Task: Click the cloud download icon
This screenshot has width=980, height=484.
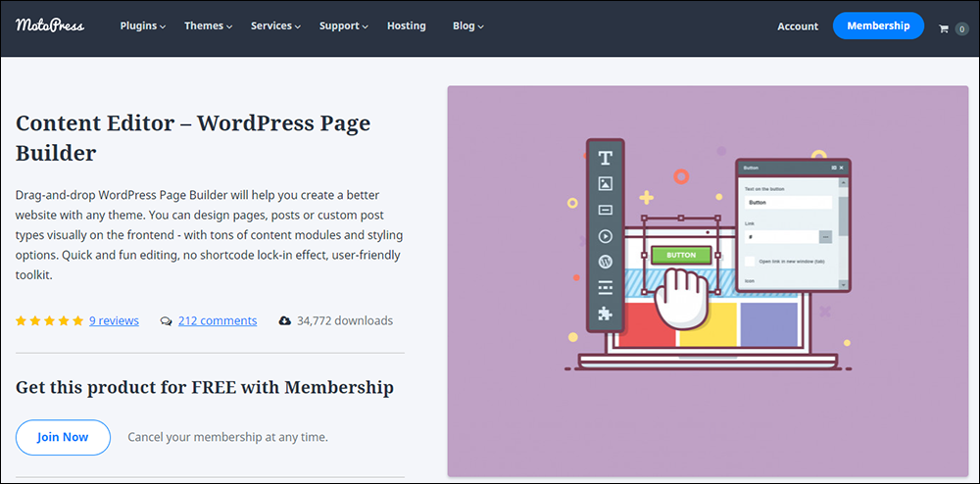Action: pos(284,321)
